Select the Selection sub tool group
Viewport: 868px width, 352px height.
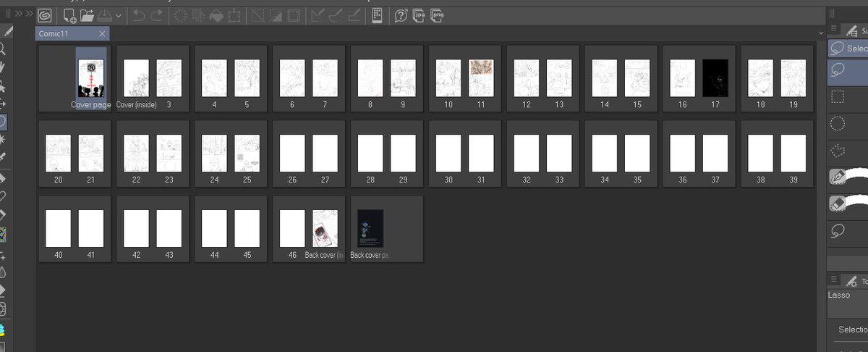tap(848, 48)
